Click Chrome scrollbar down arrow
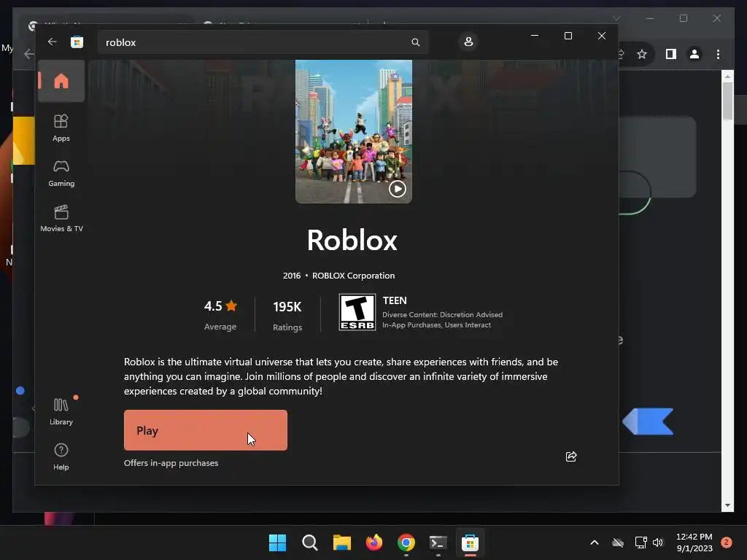Screen dimensions: 747x560 (x=727, y=505)
